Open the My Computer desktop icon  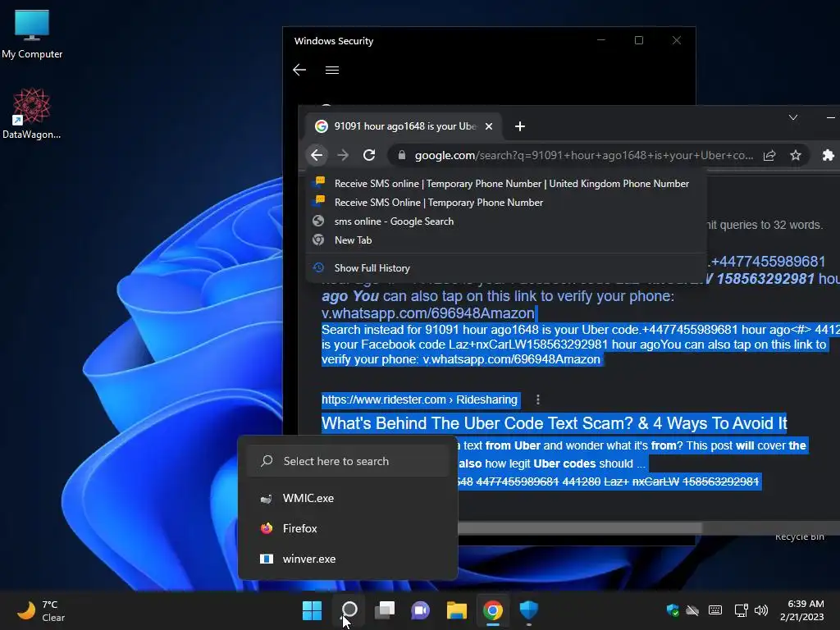click(32, 34)
